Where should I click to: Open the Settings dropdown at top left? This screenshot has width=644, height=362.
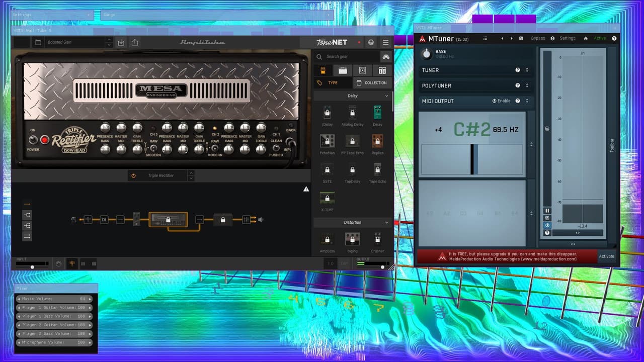(x=52, y=15)
